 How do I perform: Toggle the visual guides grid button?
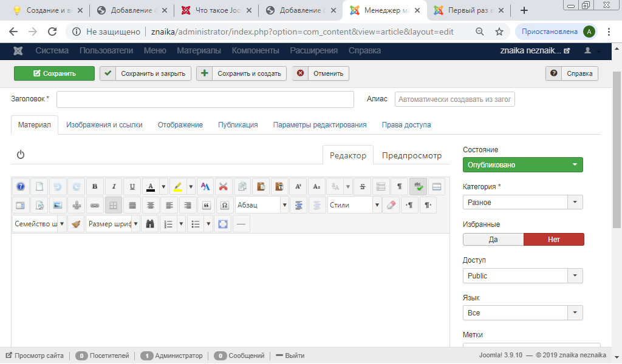114,205
